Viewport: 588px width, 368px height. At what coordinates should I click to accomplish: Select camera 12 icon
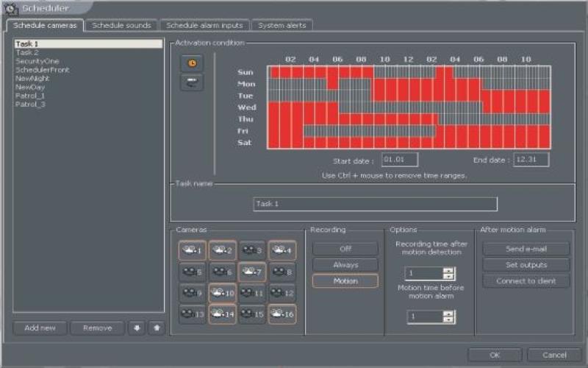pyautogui.click(x=282, y=293)
